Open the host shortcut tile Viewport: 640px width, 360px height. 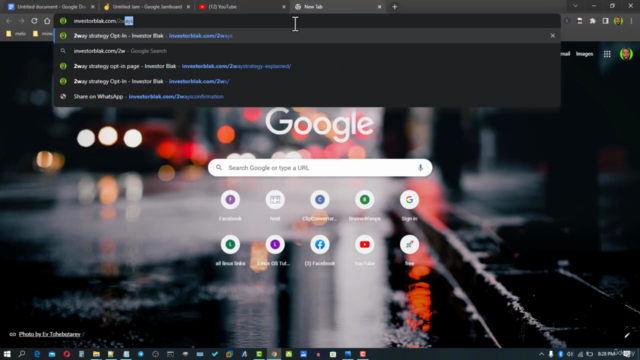point(275,206)
